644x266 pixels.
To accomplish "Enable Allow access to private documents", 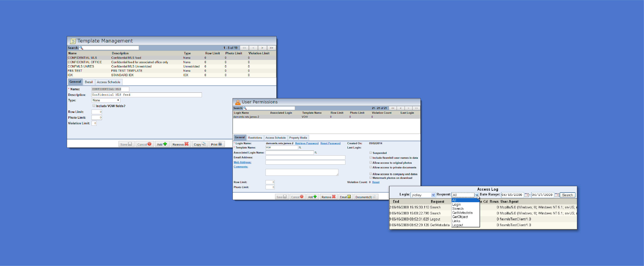I will click(x=371, y=167).
